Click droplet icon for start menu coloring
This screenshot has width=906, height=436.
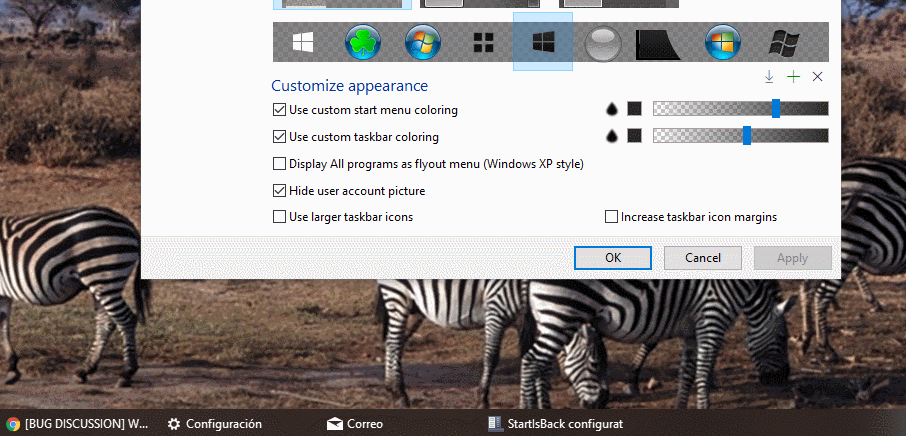pyautogui.click(x=612, y=109)
